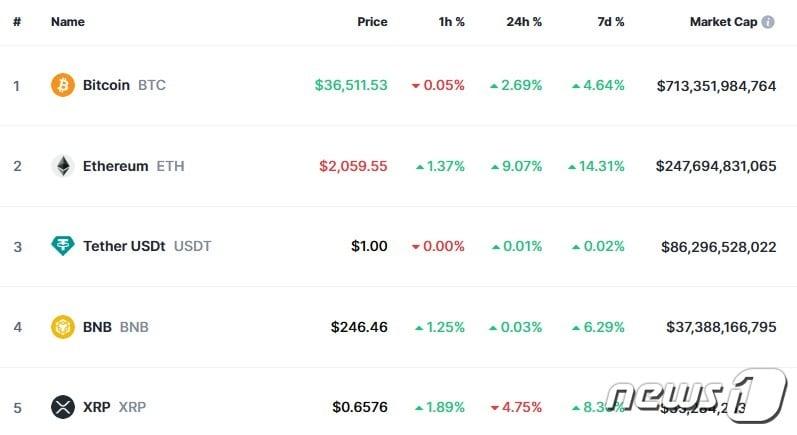Open the Bitcoin name link
Viewport: 797px width, 435px height.
click(x=106, y=85)
